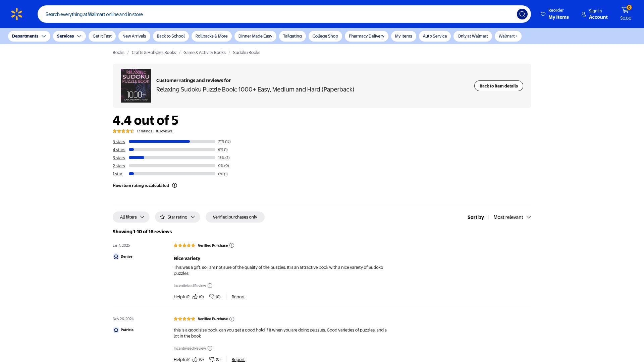The image size is (644, 362).
Task: Click Game & Activity Books breadcrumb
Action: click(x=205, y=53)
